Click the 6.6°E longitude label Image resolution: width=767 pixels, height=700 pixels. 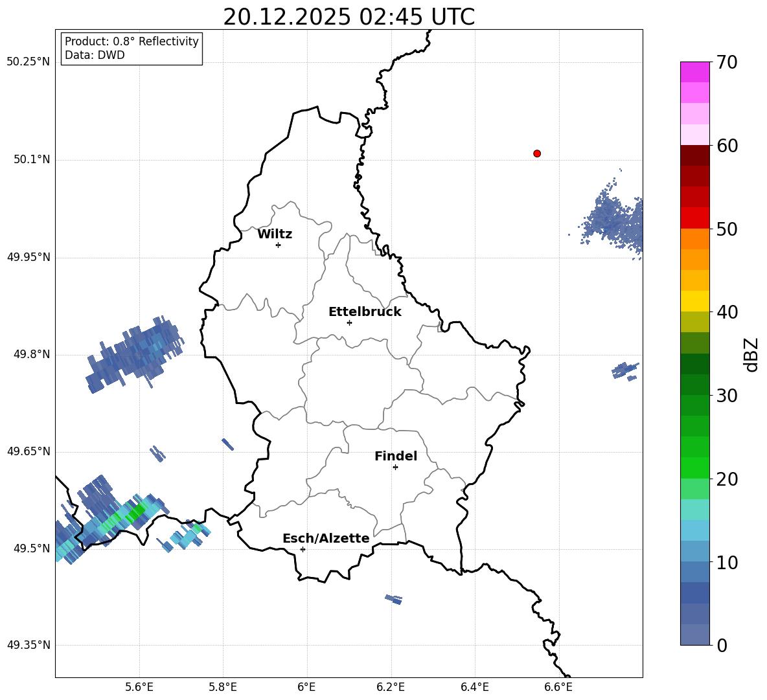tap(558, 687)
